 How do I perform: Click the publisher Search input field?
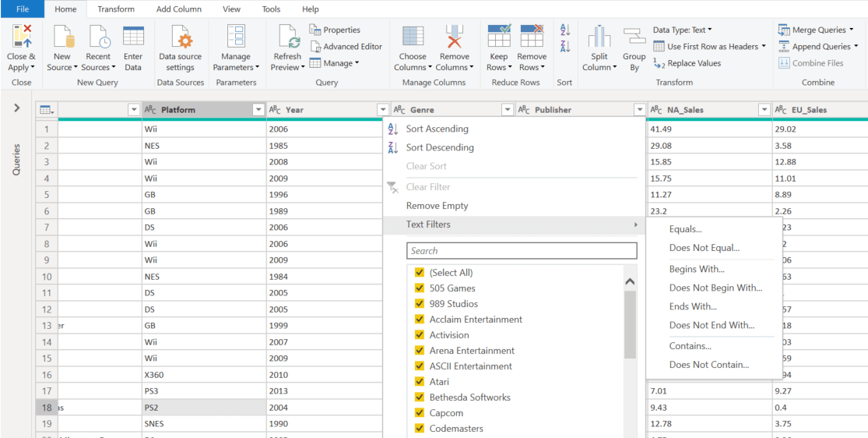[522, 251]
